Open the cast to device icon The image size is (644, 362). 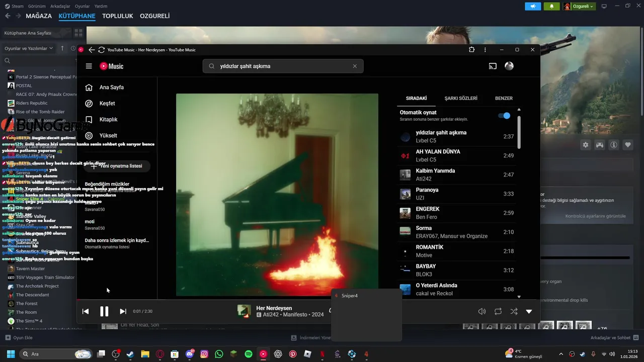coord(493,66)
